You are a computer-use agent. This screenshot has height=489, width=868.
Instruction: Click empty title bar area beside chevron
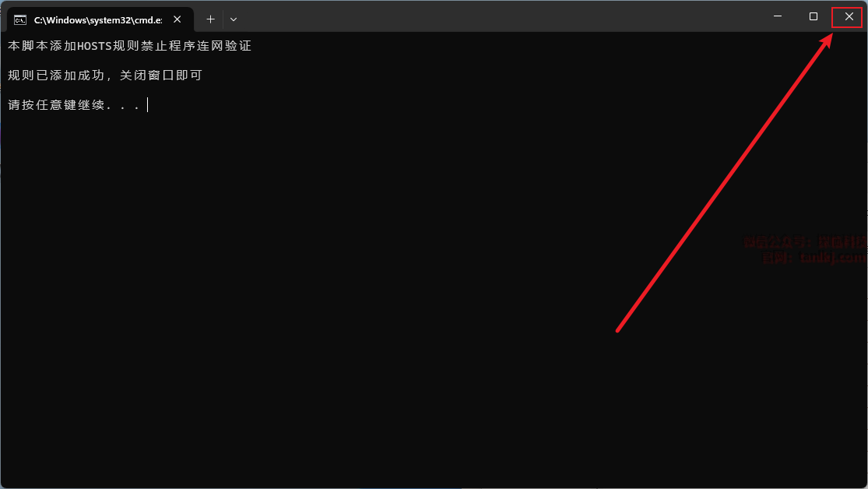498,16
